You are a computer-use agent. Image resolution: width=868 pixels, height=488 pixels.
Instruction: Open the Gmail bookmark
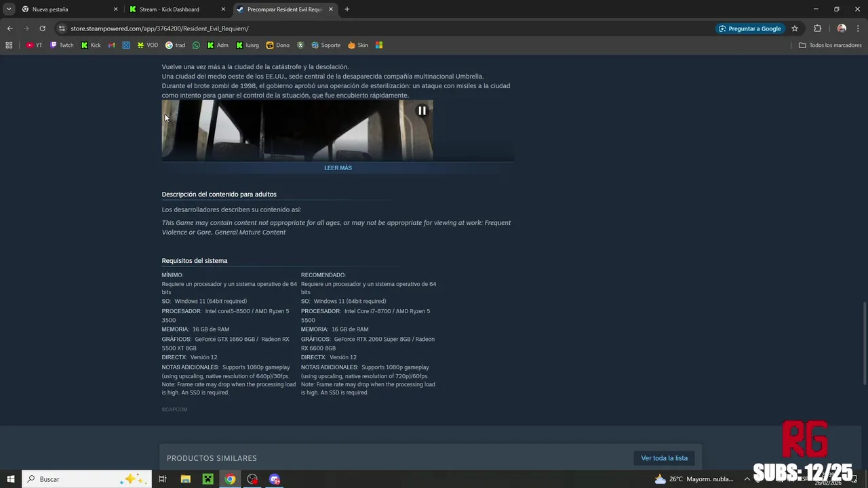click(111, 45)
